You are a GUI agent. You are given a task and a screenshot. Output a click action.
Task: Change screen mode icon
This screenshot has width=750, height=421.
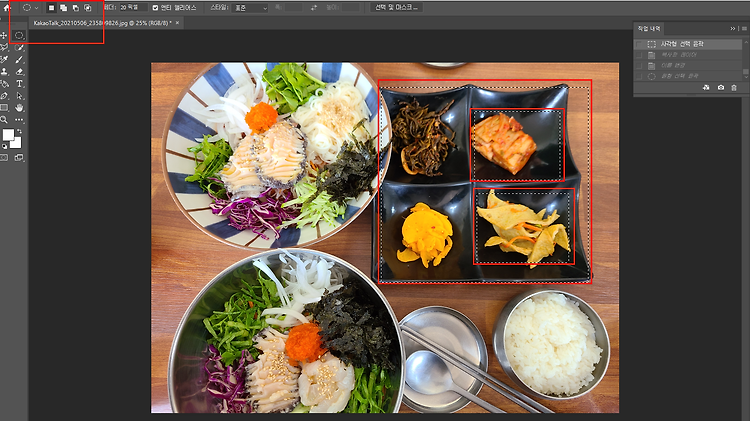[19, 157]
